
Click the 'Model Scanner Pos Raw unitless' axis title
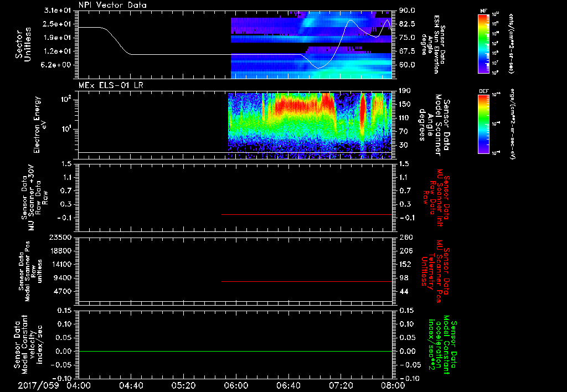[31, 271]
